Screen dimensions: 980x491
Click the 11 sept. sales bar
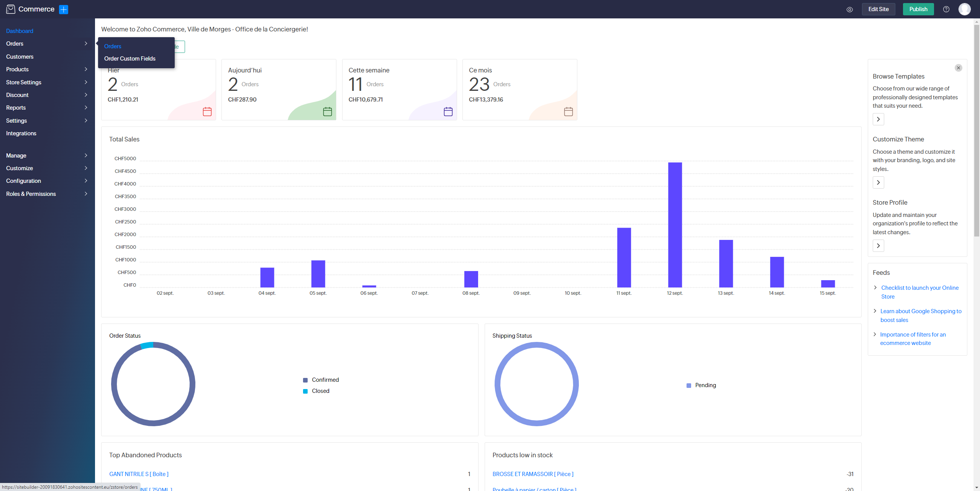pos(624,258)
